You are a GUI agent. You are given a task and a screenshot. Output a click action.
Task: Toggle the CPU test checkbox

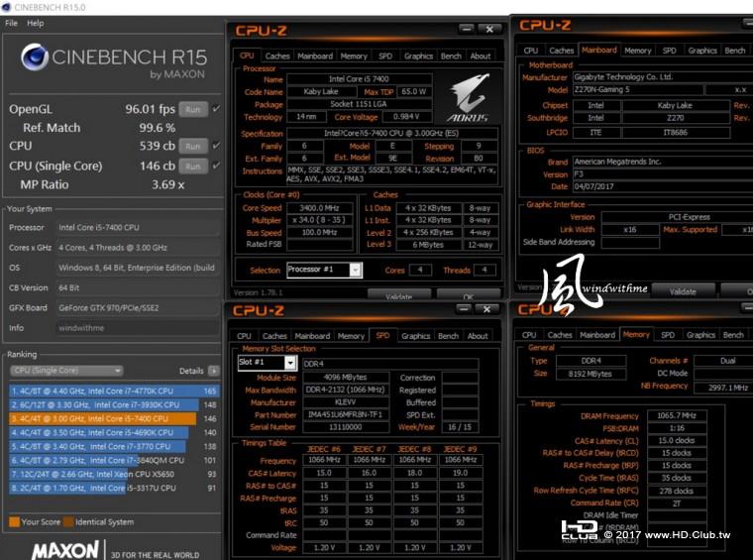(x=216, y=146)
